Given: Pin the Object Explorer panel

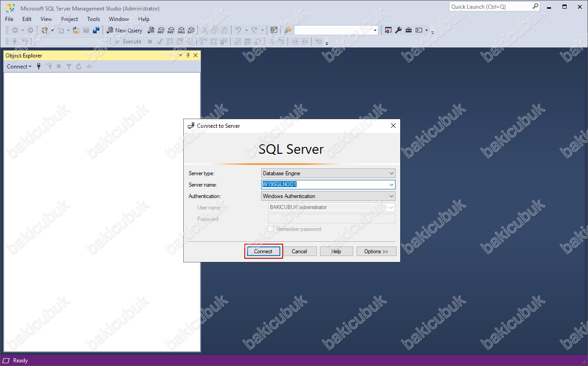Looking at the screenshot, I should pyautogui.click(x=188, y=55).
